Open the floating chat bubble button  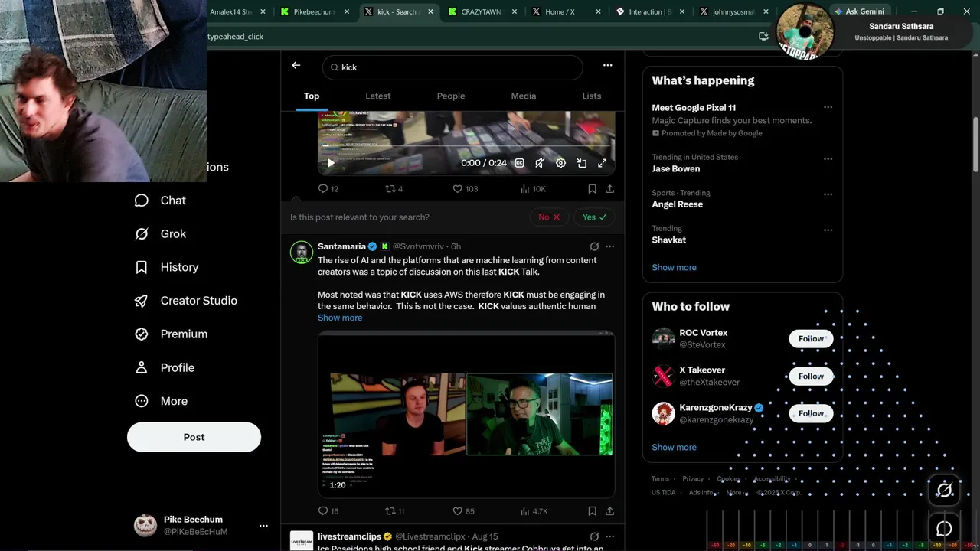tap(944, 529)
